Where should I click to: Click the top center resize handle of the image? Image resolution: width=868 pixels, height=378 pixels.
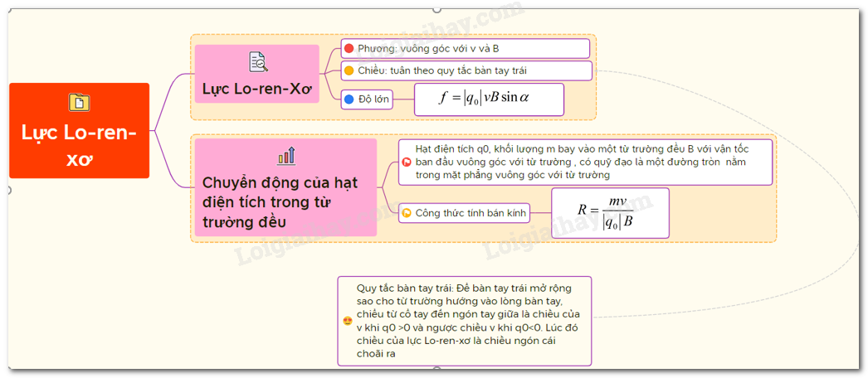click(x=436, y=9)
